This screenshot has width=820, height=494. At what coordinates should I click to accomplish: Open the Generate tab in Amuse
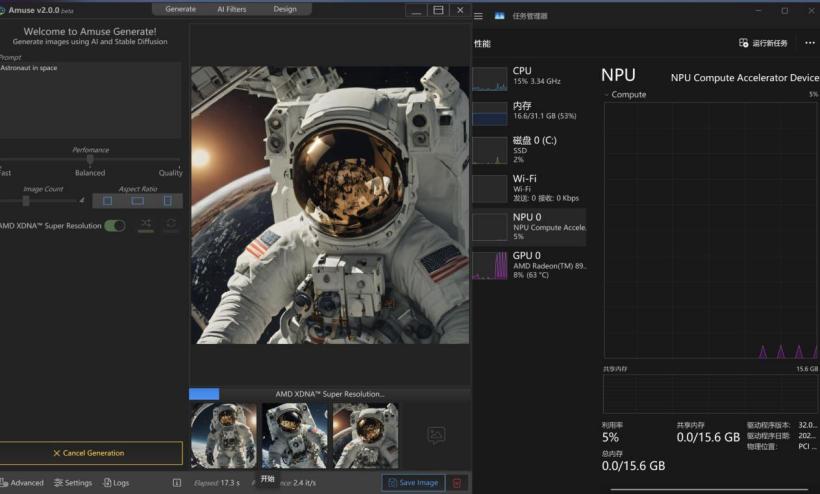[x=180, y=9]
